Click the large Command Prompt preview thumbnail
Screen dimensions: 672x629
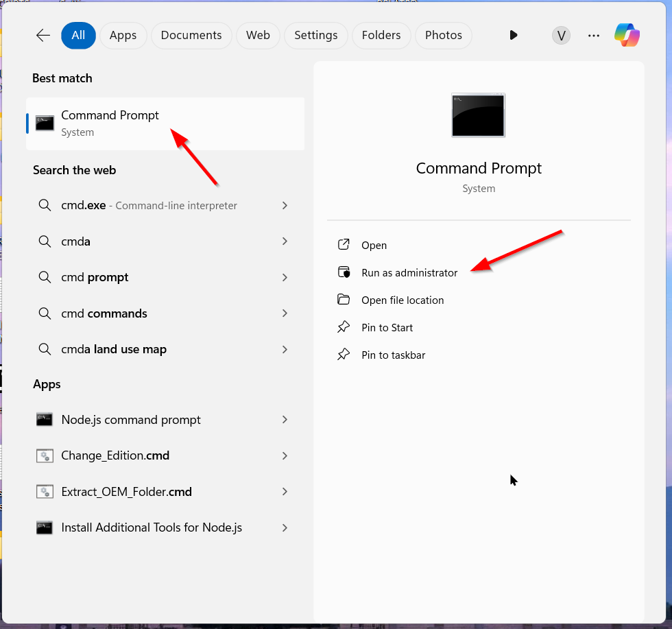point(479,115)
